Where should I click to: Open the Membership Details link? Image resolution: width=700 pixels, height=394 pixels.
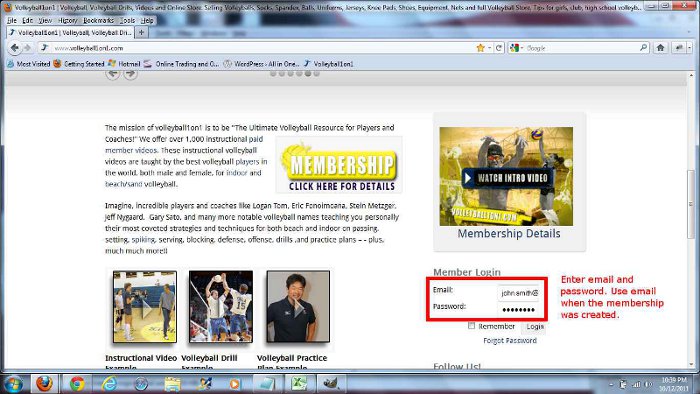tap(509, 233)
